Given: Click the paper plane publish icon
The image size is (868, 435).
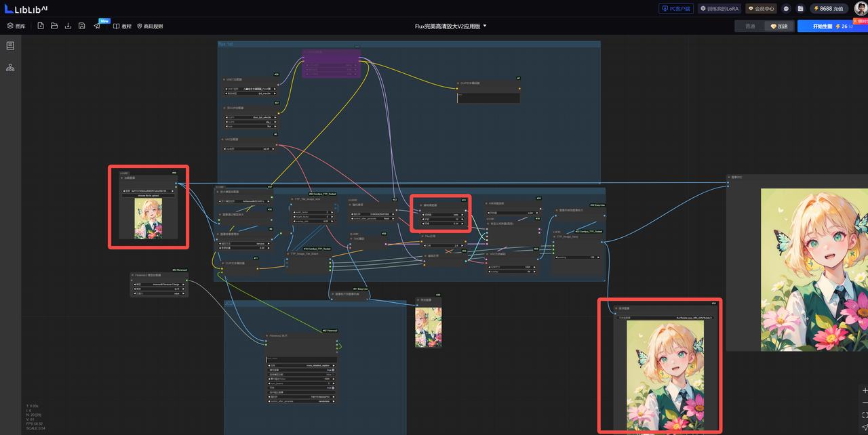Looking at the screenshot, I should click(x=97, y=26).
